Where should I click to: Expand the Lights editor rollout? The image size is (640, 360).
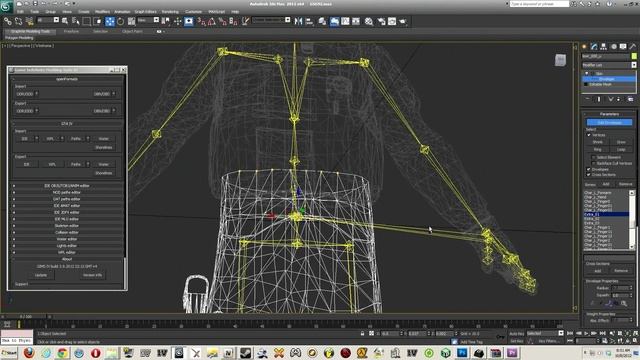(67, 246)
